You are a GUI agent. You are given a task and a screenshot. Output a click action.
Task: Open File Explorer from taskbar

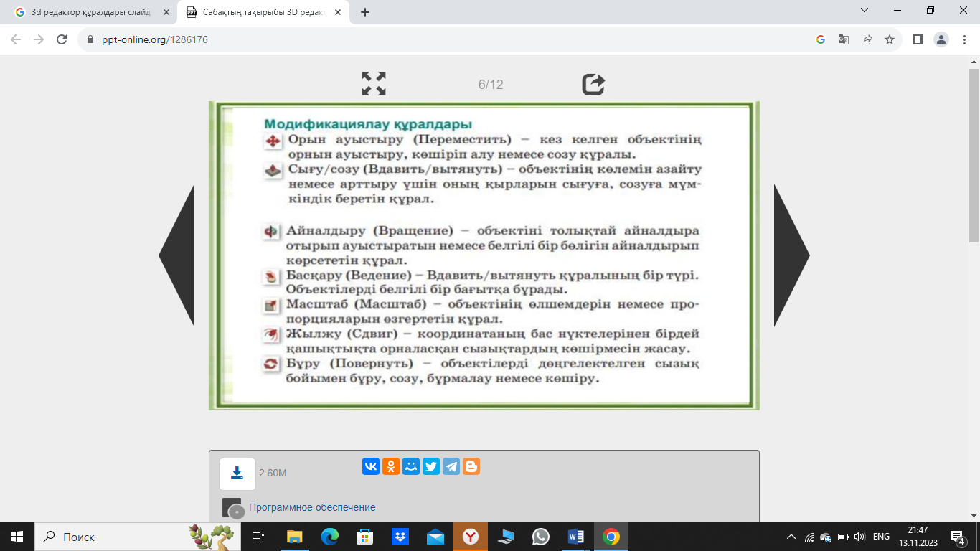[294, 537]
